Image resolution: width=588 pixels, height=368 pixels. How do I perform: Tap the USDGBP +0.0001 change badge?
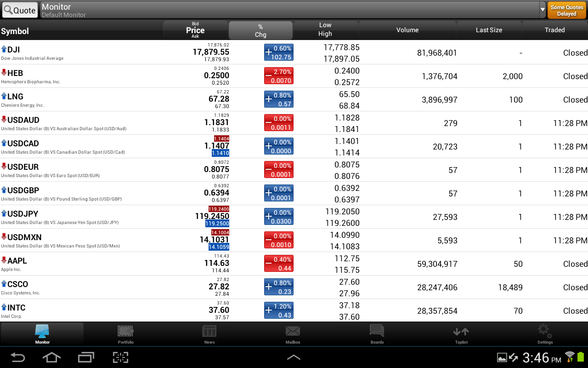tap(278, 193)
